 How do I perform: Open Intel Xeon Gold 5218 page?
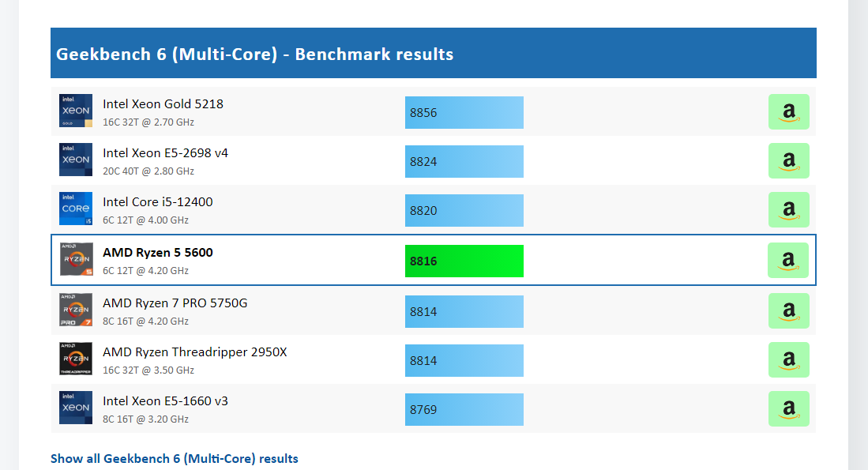[x=163, y=104]
